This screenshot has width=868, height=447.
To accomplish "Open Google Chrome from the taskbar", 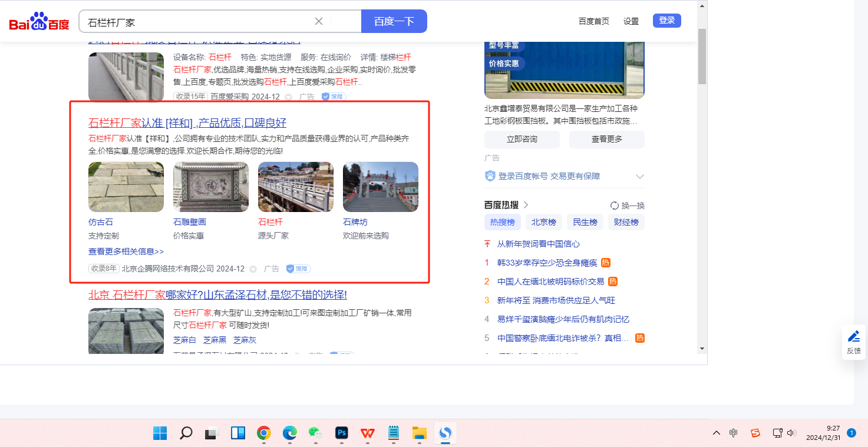I will tap(264, 433).
